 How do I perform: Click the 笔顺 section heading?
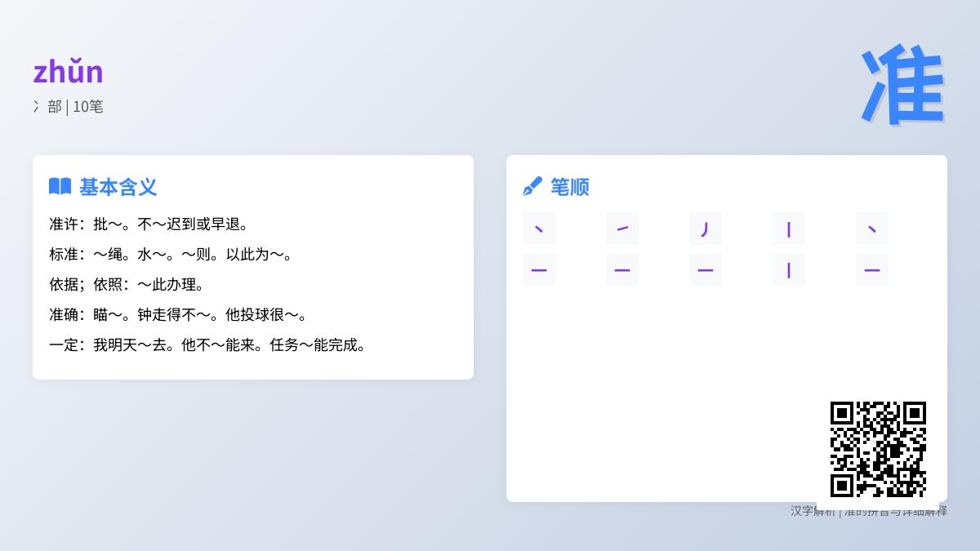pos(570,187)
